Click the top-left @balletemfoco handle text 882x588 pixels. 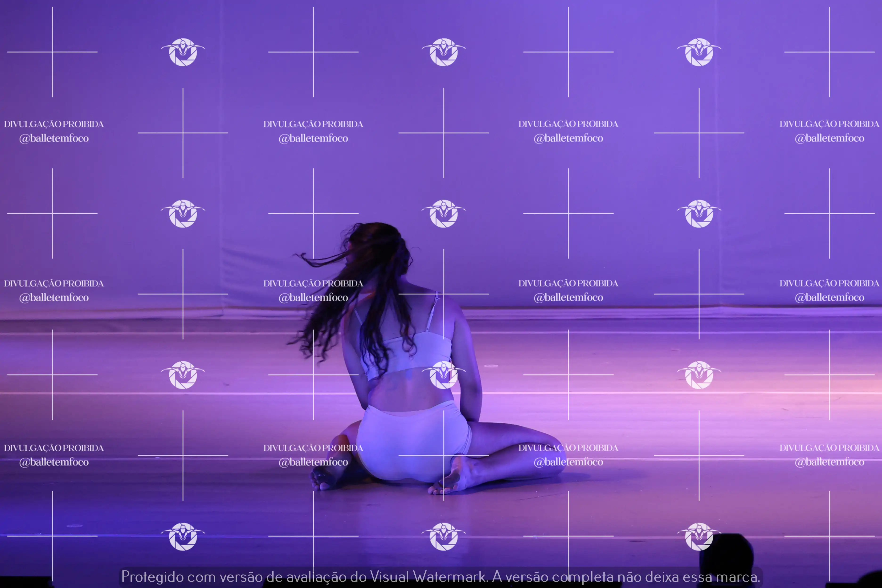tap(54, 138)
